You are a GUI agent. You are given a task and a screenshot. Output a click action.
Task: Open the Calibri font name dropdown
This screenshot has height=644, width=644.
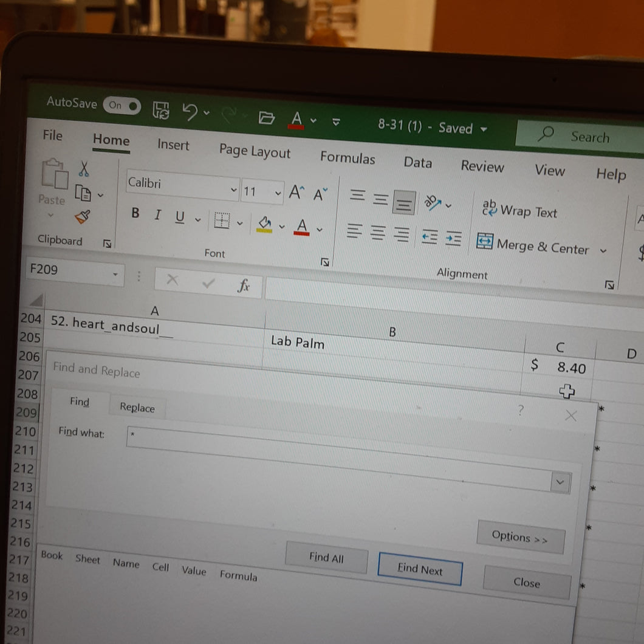233,190
